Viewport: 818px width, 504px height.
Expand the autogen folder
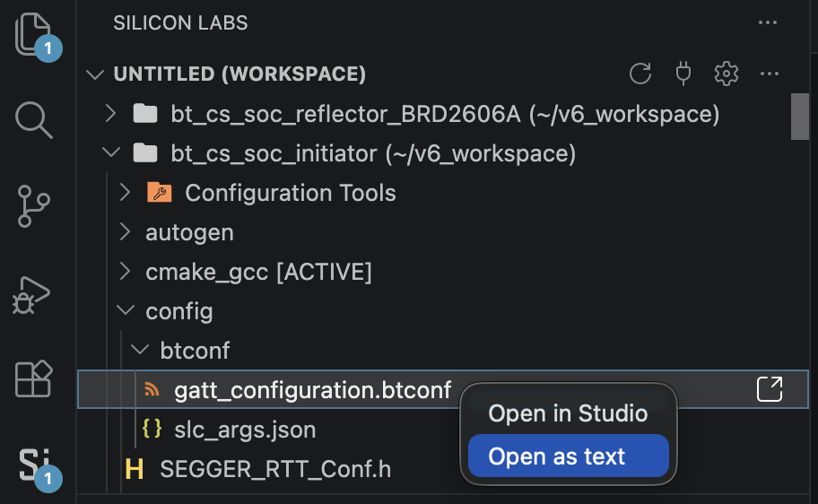click(124, 231)
